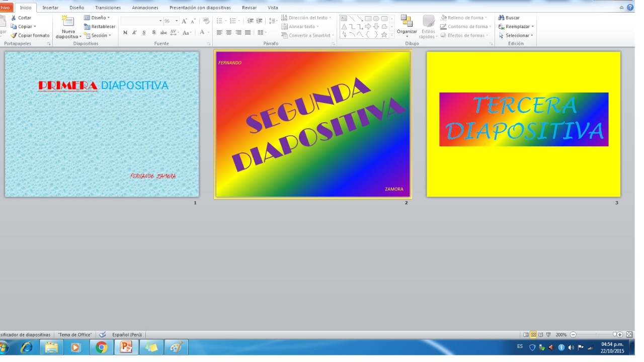Switch to Reading view in status bar

541,334
